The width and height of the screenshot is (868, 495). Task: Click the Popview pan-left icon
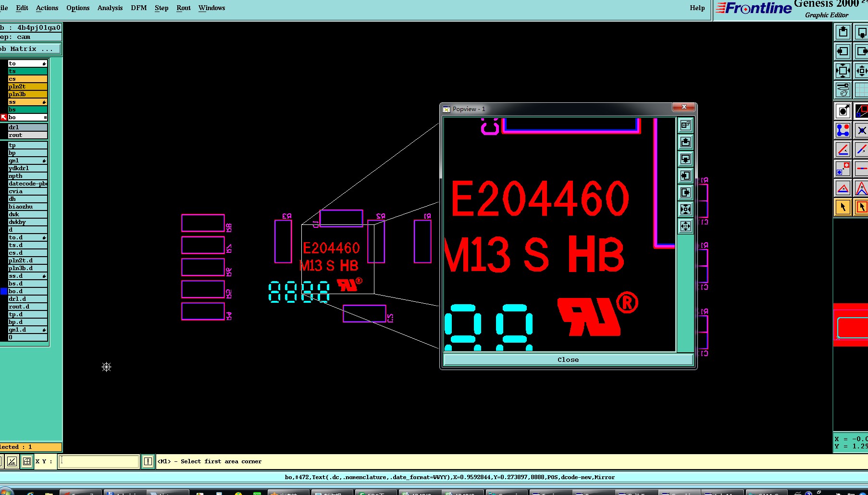pyautogui.click(x=686, y=175)
